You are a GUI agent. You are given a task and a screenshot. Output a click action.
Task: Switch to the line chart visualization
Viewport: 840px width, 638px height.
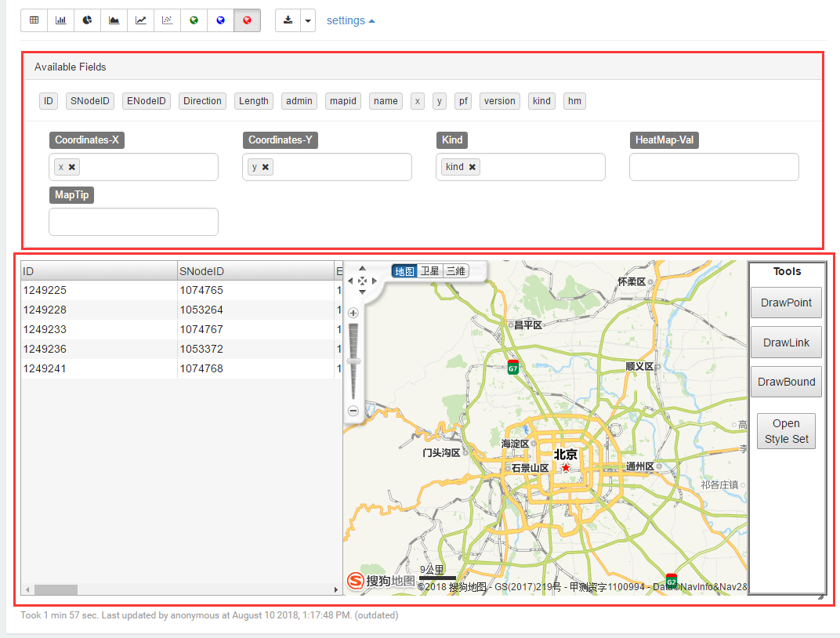140,20
